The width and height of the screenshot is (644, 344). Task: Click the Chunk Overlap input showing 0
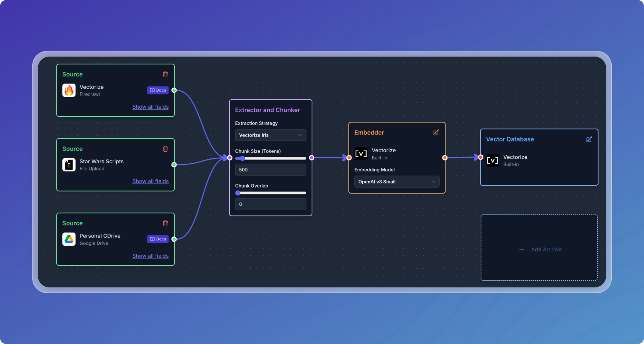pos(271,205)
